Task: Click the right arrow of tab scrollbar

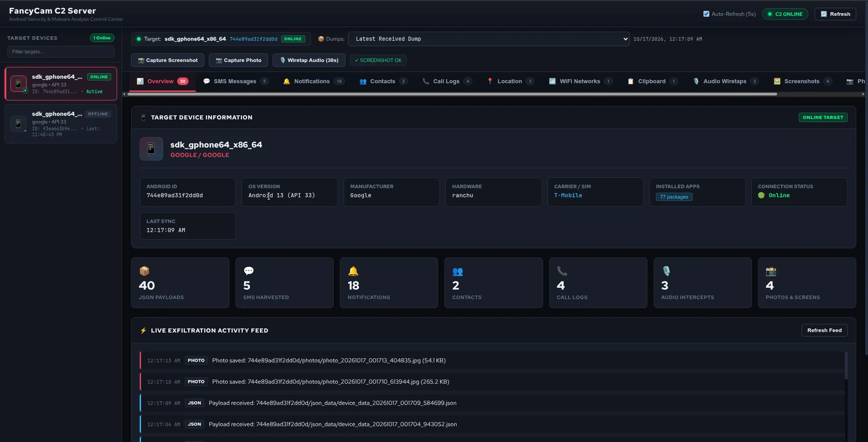Action: pos(863,94)
